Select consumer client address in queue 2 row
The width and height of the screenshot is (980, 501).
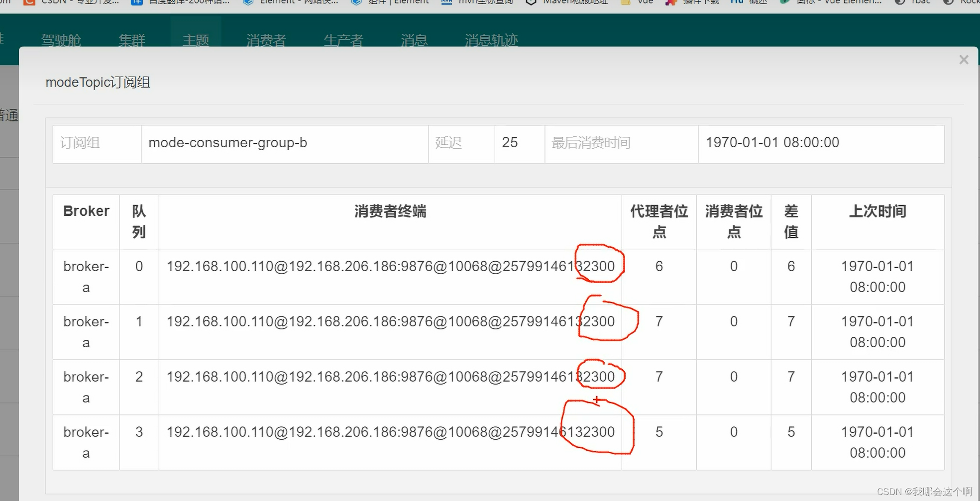pyautogui.click(x=391, y=377)
